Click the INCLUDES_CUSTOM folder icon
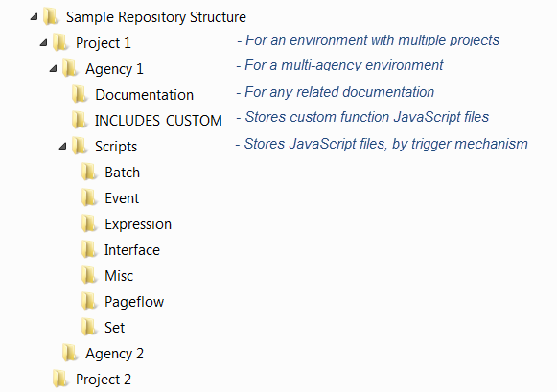The height and width of the screenshot is (392, 557). (80, 120)
